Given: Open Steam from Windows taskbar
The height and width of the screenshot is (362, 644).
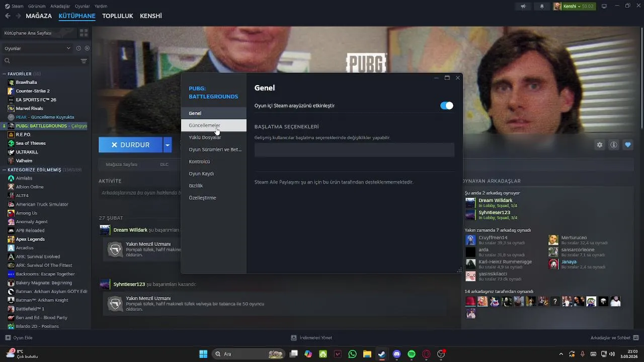Looking at the screenshot, I should click(x=382, y=354).
